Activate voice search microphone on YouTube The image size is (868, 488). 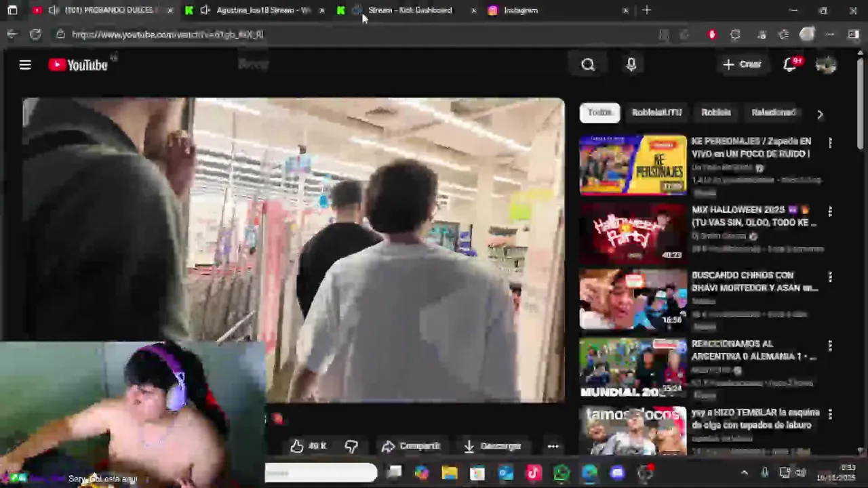tap(631, 64)
